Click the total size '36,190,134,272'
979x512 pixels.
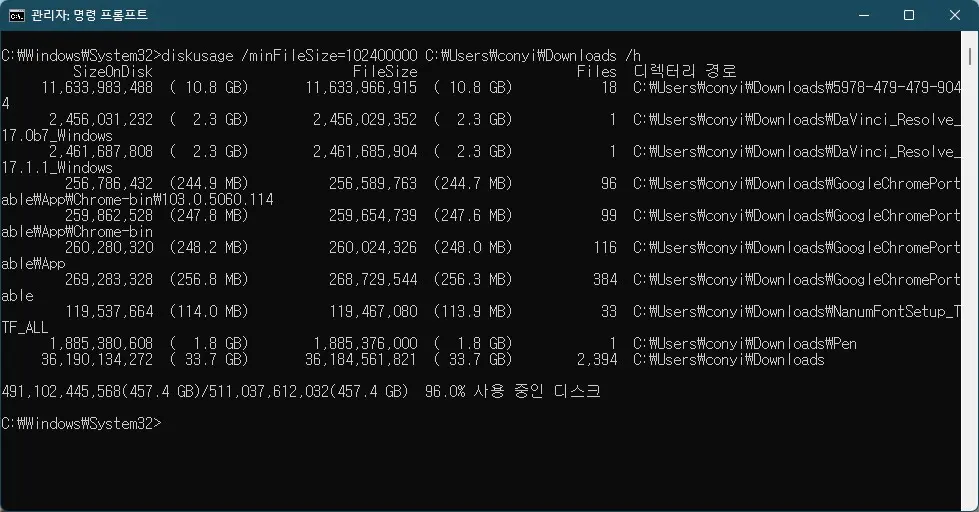97,360
